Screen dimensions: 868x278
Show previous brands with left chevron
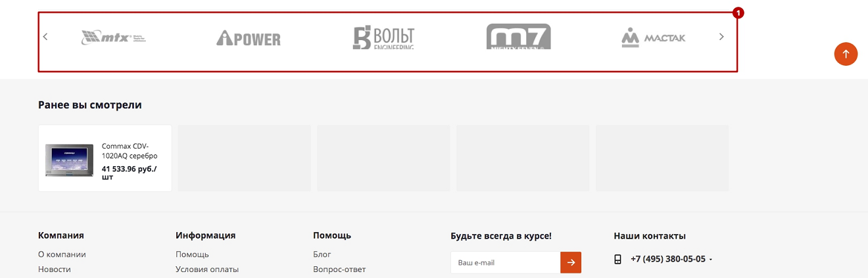(x=45, y=37)
